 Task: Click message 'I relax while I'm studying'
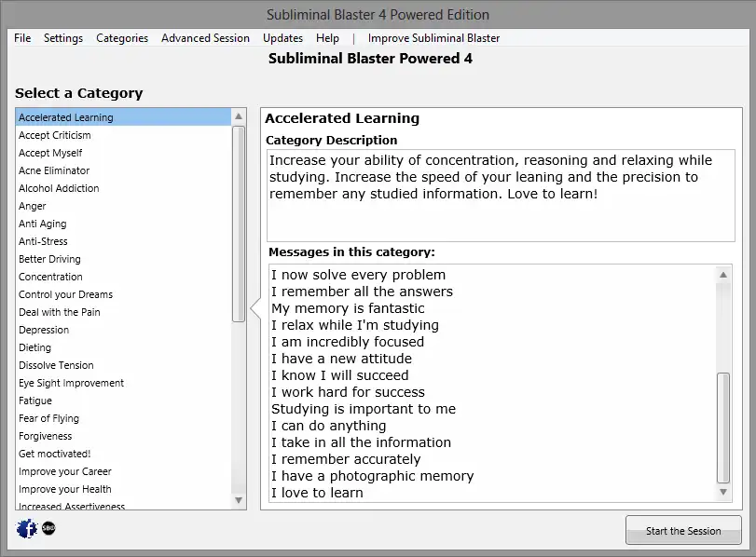[x=355, y=325]
